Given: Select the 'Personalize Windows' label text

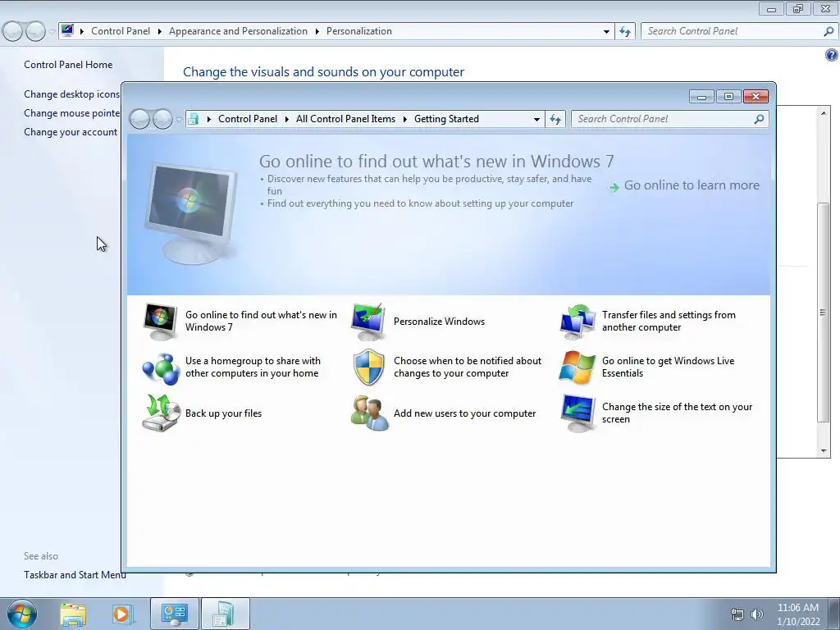Looking at the screenshot, I should point(440,322).
